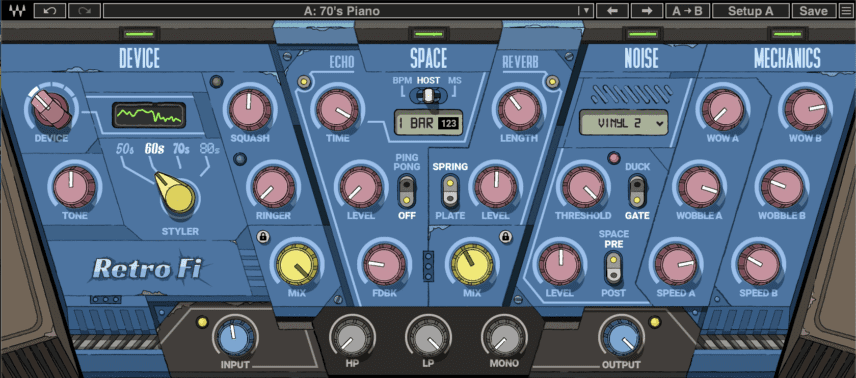This screenshot has width=856, height=378.
Task: Click the blue Input knob
Action: [235, 338]
